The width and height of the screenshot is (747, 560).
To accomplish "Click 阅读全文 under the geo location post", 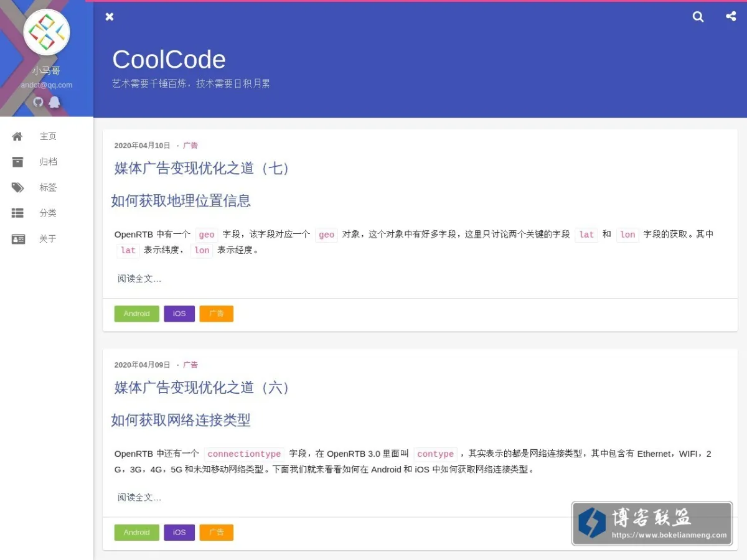I will 139,279.
